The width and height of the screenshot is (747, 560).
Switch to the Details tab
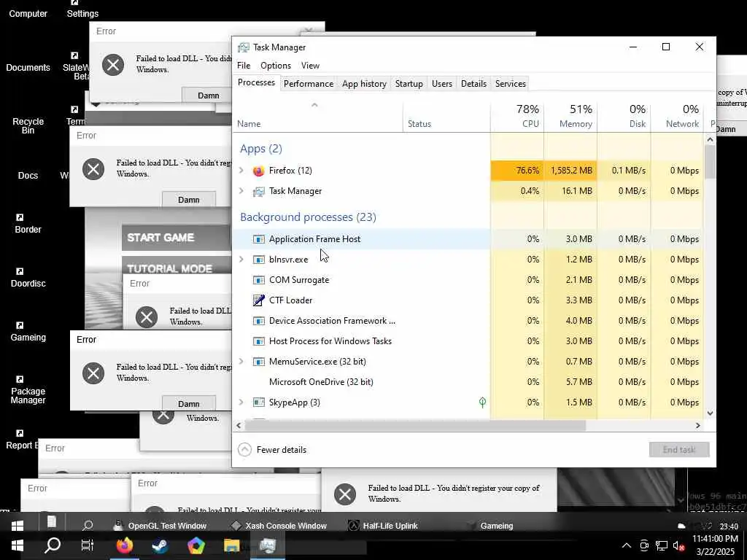point(473,84)
